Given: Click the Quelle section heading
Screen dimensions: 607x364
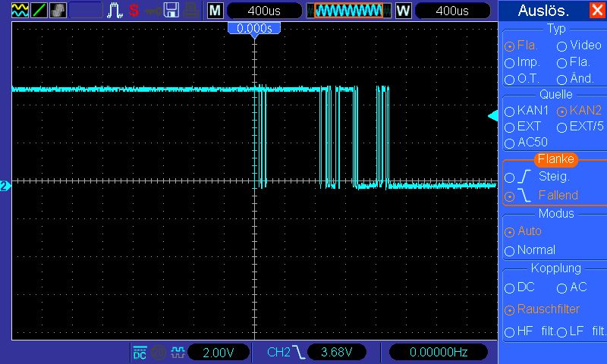Looking at the screenshot, I should click(x=556, y=94).
